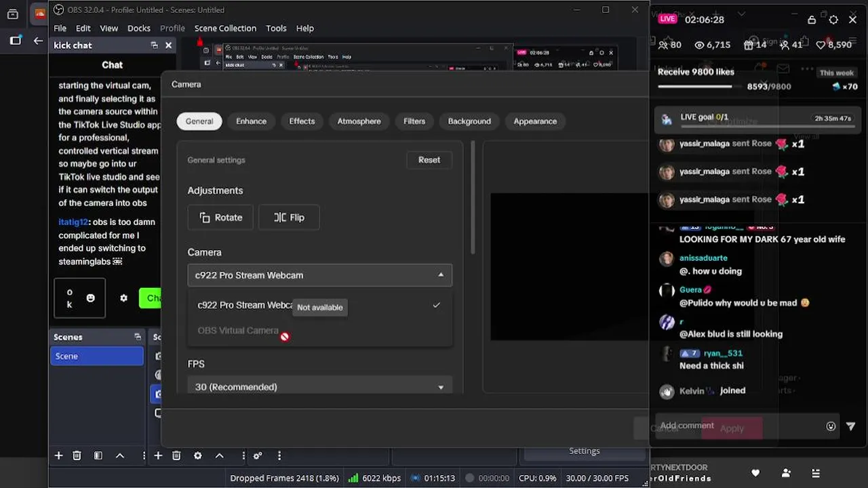The width and height of the screenshot is (868, 488).
Task: Move source up with the Sources arrow
Action: tap(219, 455)
